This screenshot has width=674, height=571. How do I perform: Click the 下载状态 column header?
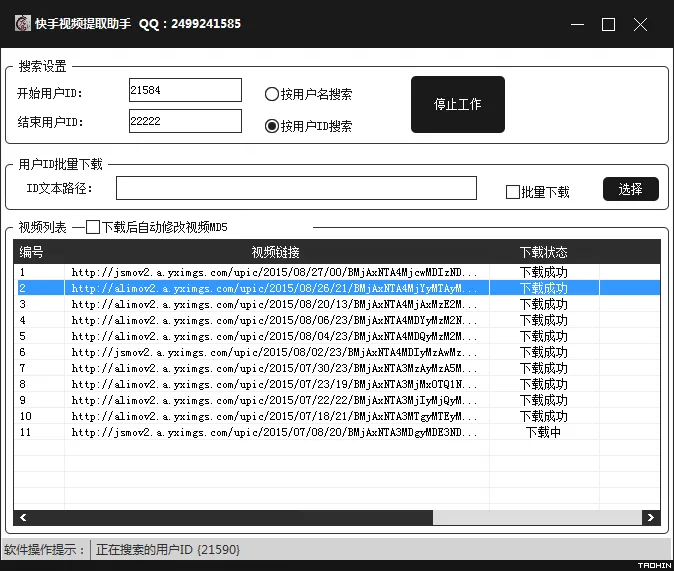[x=543, y=252]
